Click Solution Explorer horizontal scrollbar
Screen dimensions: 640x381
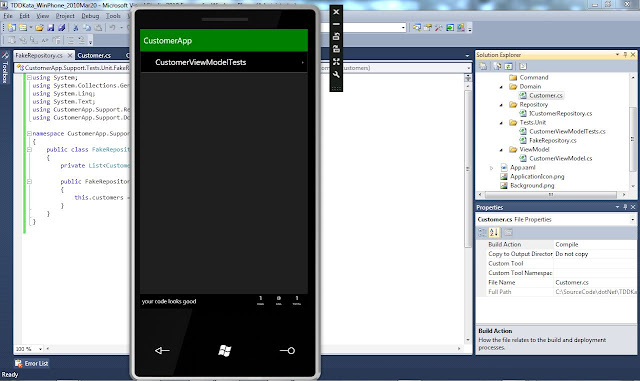point(551,195)
